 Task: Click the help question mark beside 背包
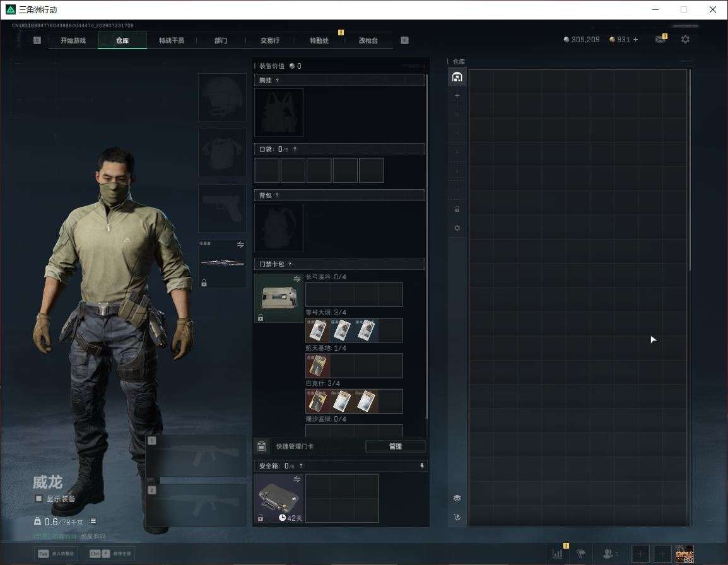[x=277, y=195]
